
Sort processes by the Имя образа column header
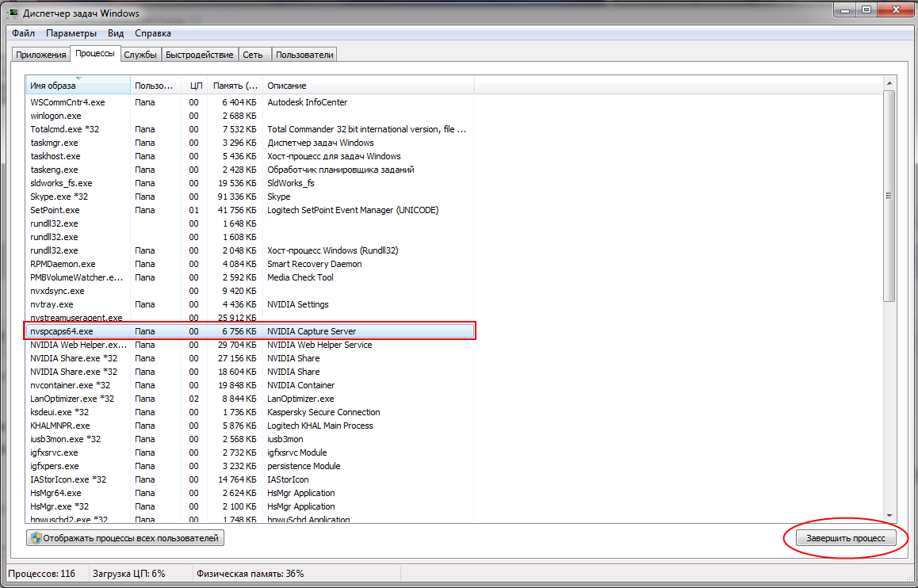point(78,86)
